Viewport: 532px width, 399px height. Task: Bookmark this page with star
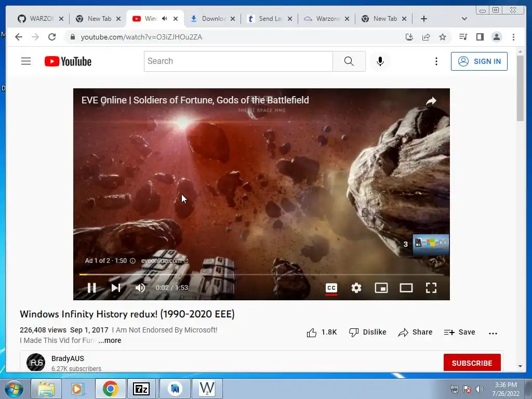(443, 37)
